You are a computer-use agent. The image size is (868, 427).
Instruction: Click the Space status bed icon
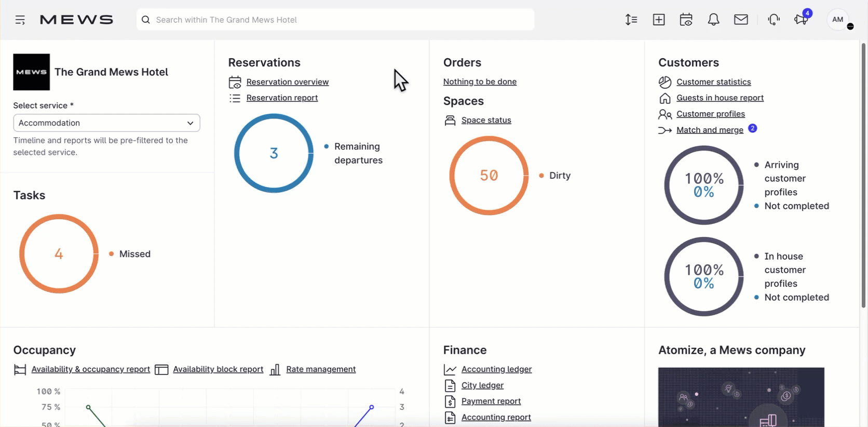pos(450,121)
